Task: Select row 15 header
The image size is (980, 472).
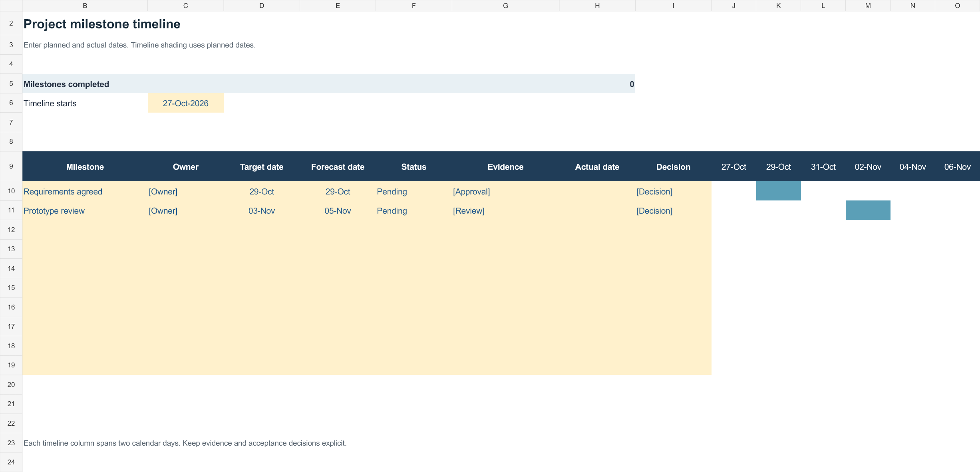Action: 11,288
